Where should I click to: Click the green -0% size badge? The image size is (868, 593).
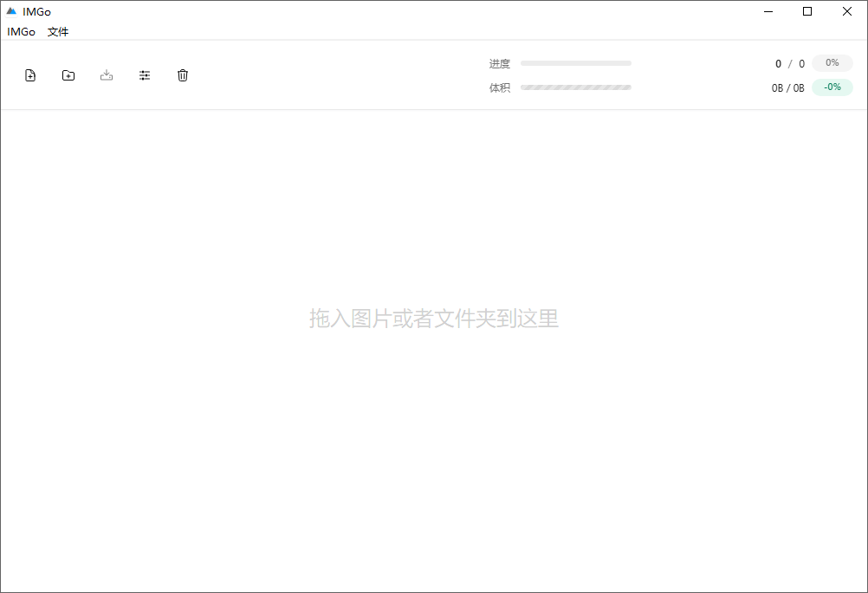click(832, 87)
